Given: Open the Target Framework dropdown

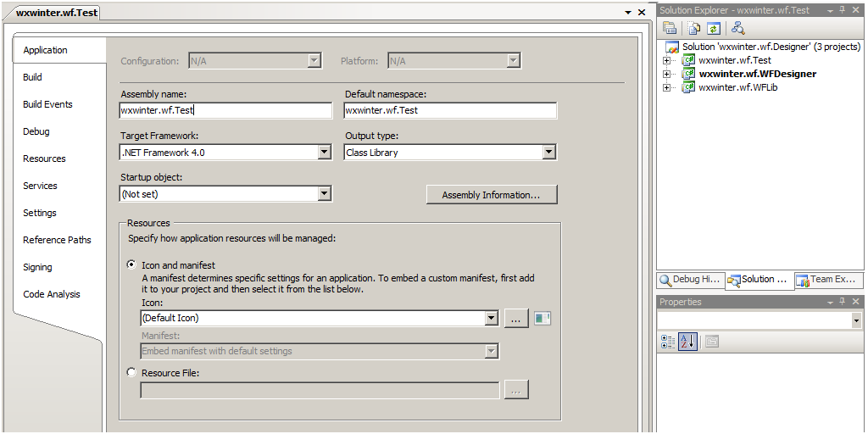Looking at the screenshot, I should coord(325,153).
